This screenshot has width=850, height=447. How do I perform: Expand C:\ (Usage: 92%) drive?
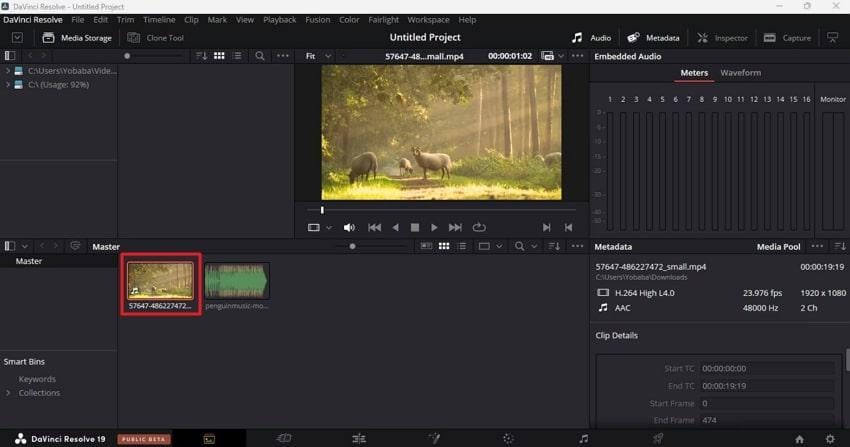[8, 85]
